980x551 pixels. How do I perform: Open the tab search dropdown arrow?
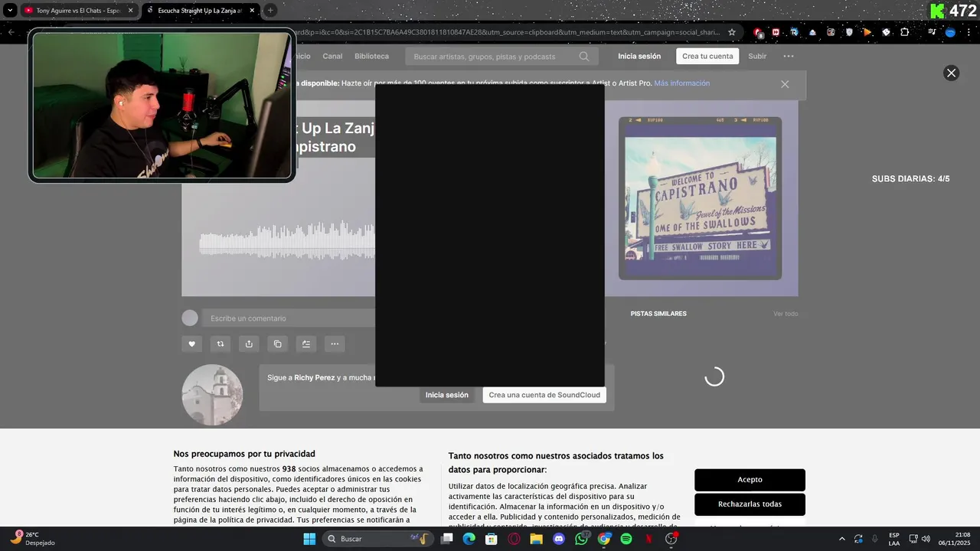click(x=10, y=11)
